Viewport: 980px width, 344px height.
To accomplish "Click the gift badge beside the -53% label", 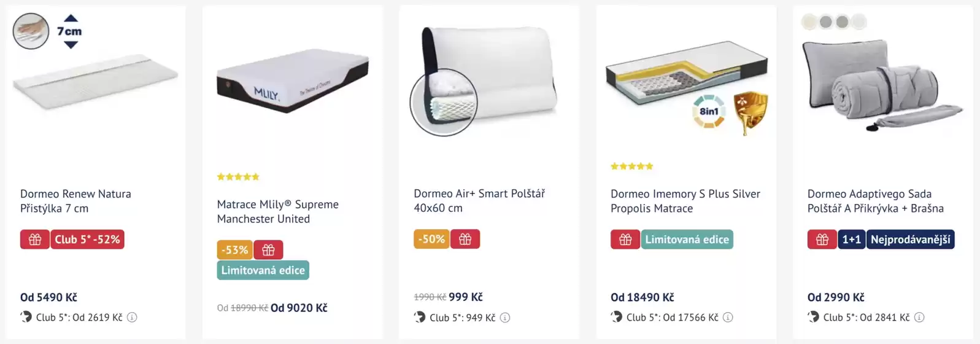I will pos(268,250).
